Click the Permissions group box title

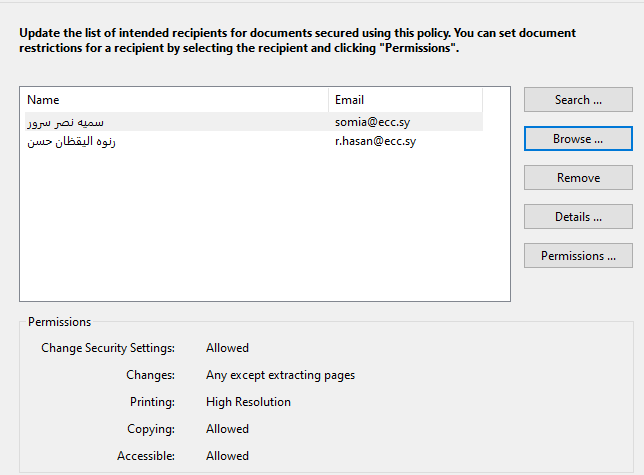[x=59, y=322]
